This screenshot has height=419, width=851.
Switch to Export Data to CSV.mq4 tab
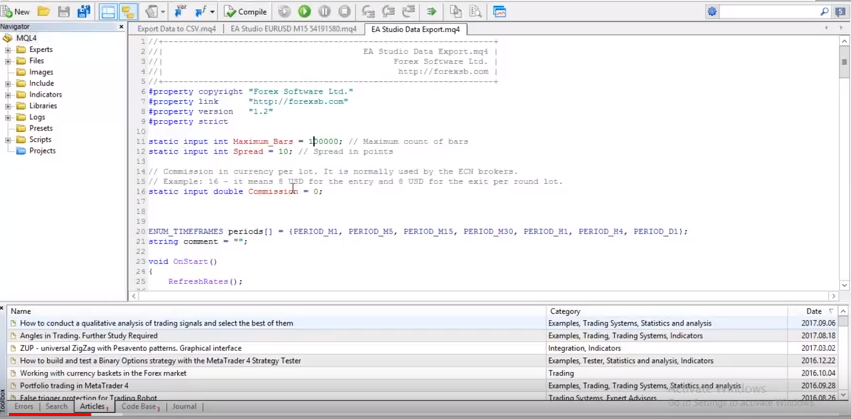(x=176, y=29)
